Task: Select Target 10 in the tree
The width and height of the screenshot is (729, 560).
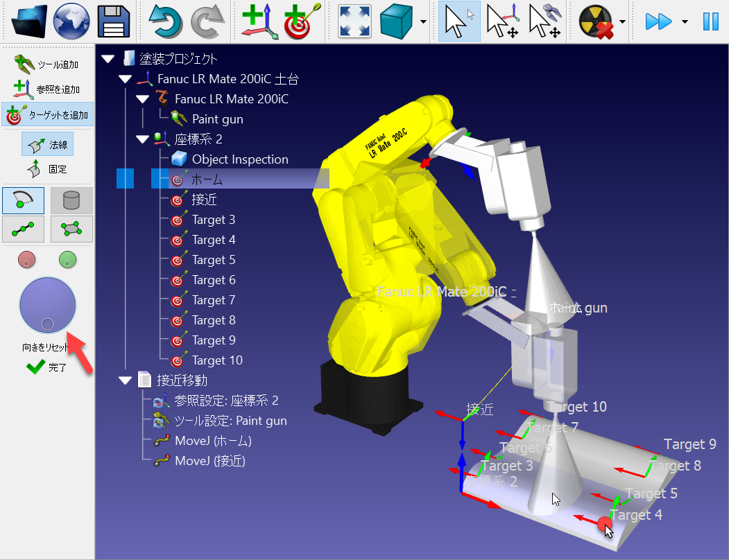Action: (x=218, y=360)
